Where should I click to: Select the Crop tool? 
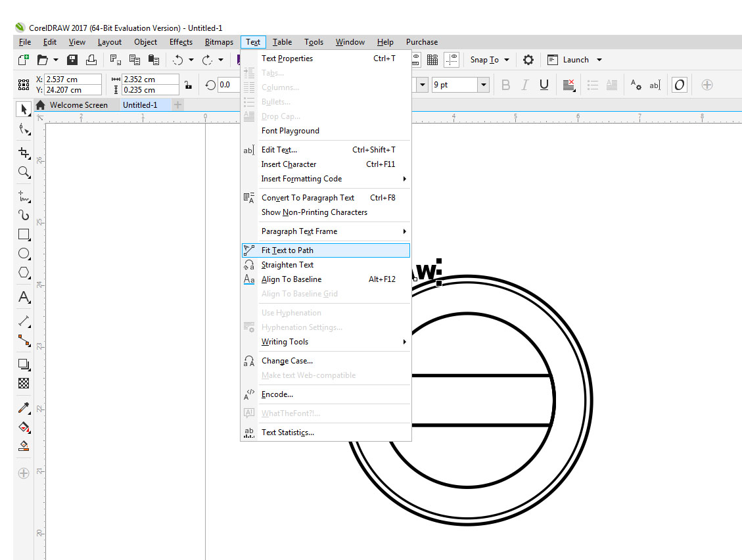[x=24, y=152]
